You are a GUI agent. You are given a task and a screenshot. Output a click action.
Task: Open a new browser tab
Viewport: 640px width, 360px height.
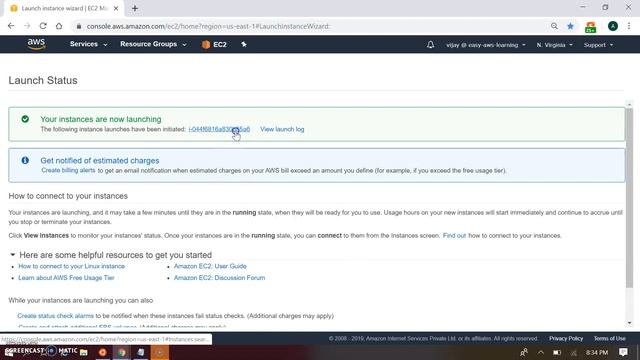[135, 8]
